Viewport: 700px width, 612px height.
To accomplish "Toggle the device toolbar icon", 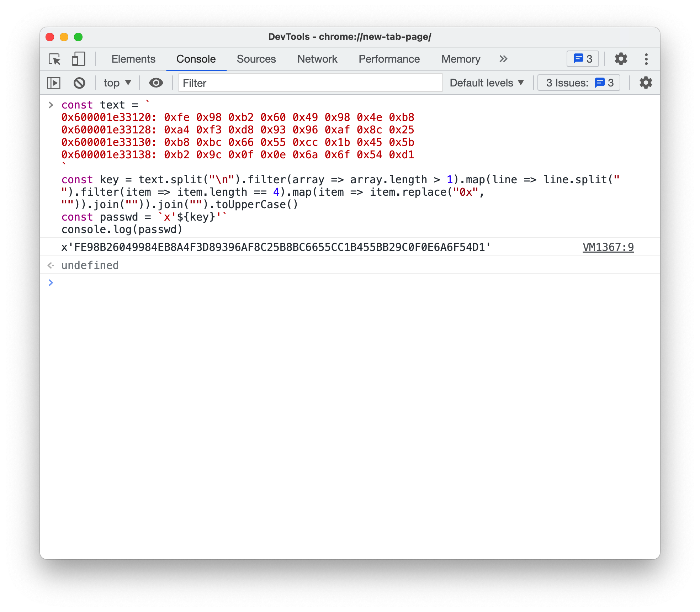I will (78, 59).
